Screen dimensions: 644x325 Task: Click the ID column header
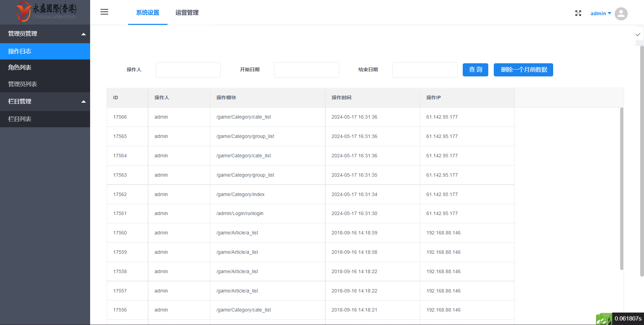click(x=128, y=98)
